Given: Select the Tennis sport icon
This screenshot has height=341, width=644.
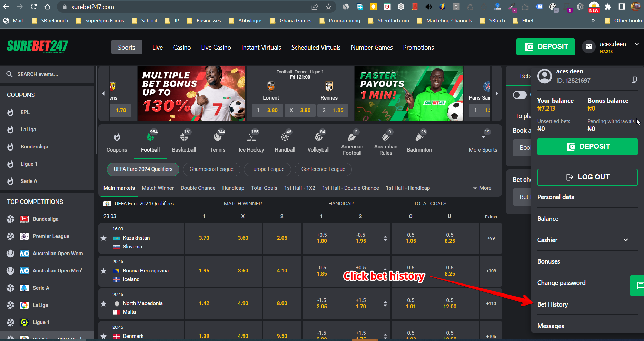Looking at the screenshot, I should (218, 137).
